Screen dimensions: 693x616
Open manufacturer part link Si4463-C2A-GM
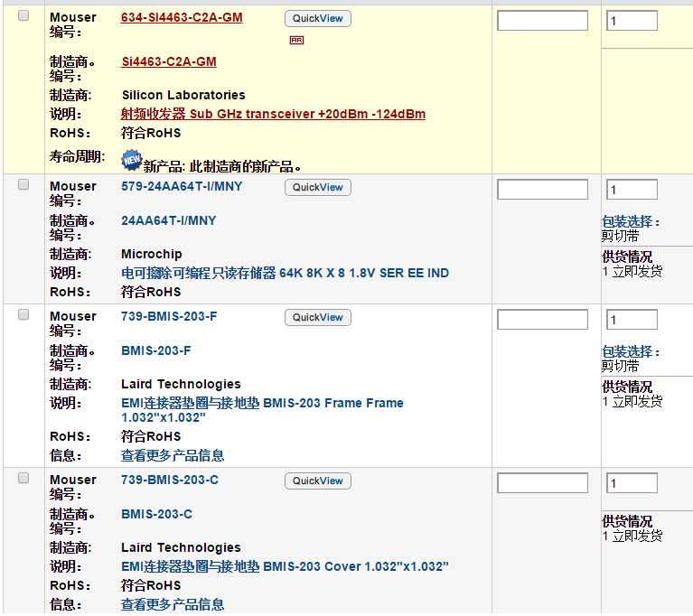(x=169, y=61)
